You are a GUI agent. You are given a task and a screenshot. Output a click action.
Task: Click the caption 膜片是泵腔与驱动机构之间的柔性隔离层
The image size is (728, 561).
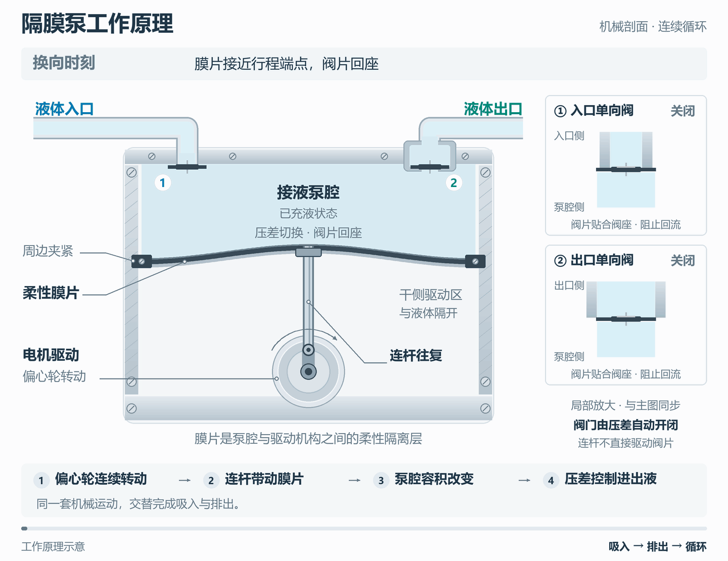tap(308, 438)
